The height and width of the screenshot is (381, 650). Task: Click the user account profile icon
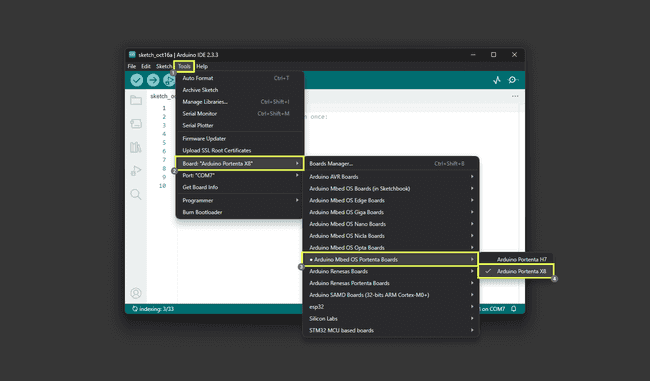[x=136, y=293]
